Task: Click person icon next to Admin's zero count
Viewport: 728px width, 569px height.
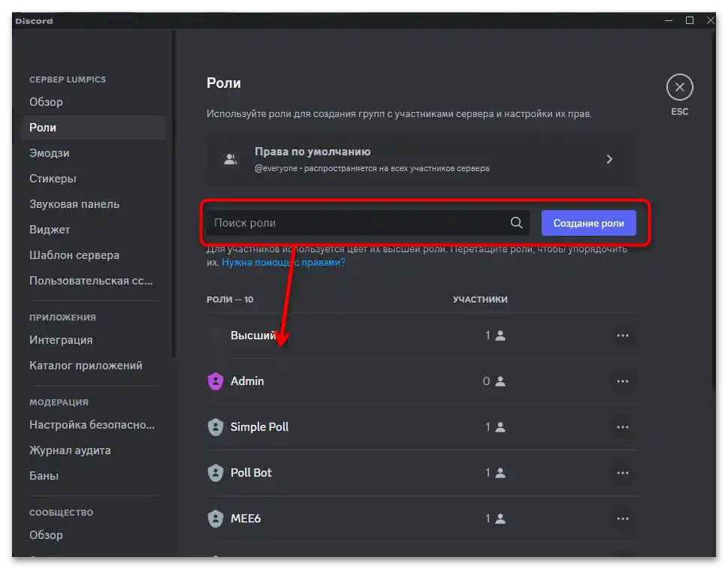Action: click(499, 381)
